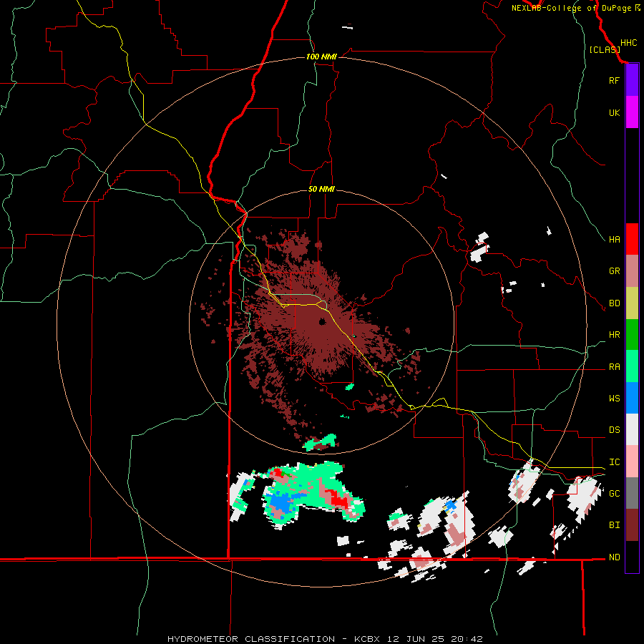Click the HYDROMETEOR CLASSIFICATION title text
This screenshot has height=644, width=644.
coord(251,639)
